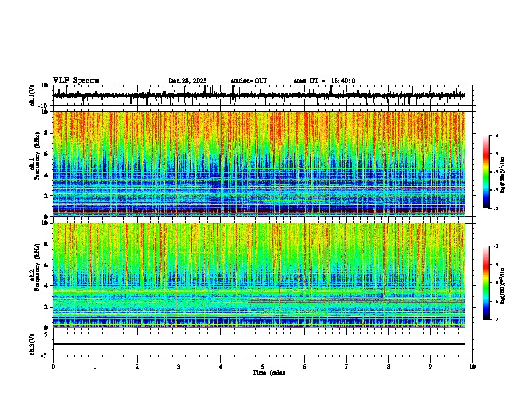Click time axis tick label "1"

point(95,367)
